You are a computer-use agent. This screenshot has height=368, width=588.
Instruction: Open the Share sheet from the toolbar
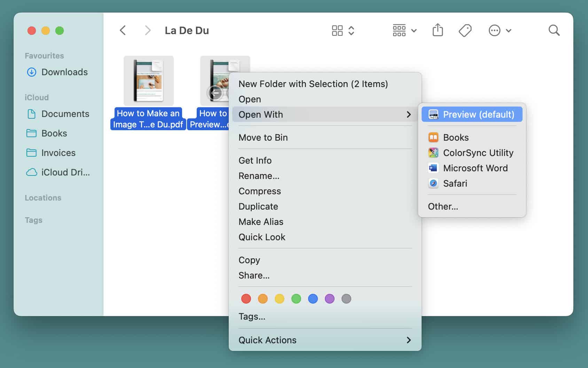pyautogui.click(x=438, y=30)
